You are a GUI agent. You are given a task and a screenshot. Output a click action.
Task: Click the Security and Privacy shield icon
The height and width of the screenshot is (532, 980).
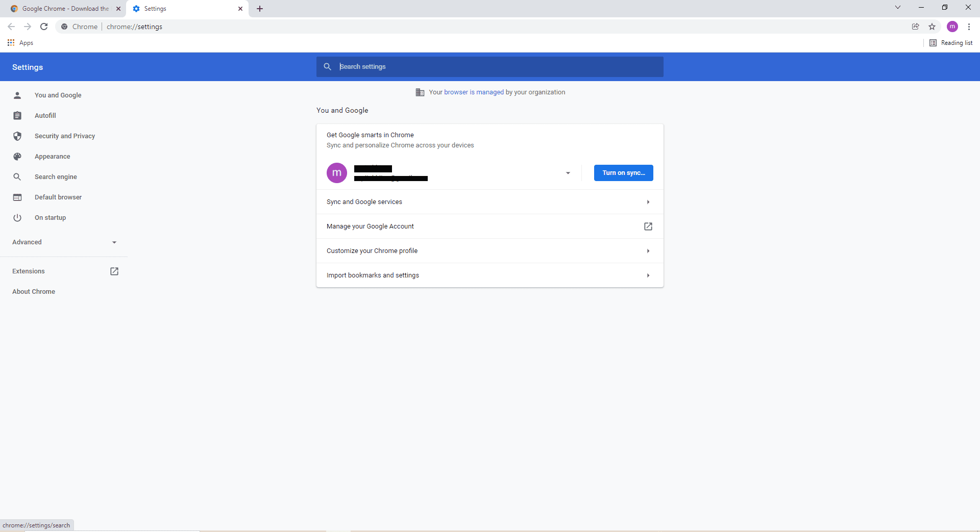click(x=17, y=136)
